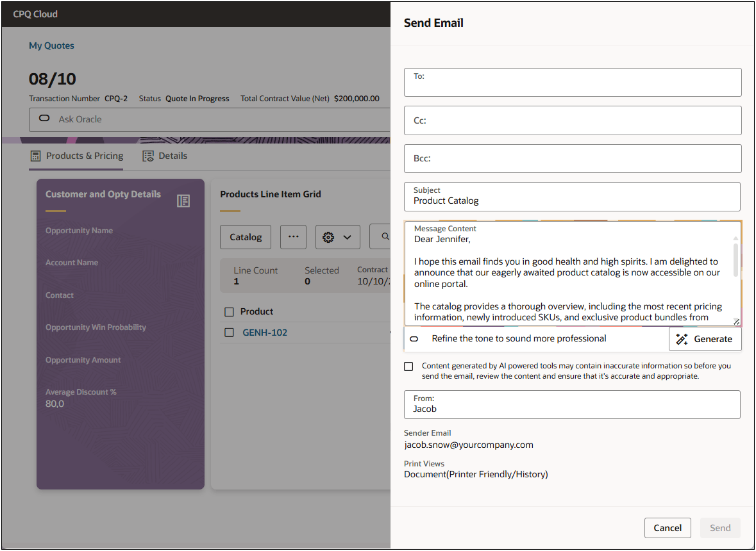Click the Catalog button
This screenshot has width=756, height=551.
[245, 236]
